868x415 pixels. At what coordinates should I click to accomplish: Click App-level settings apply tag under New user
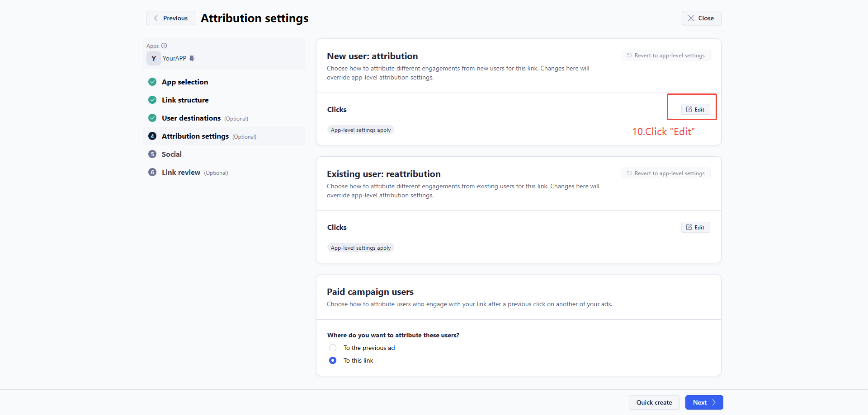point(361,130)
